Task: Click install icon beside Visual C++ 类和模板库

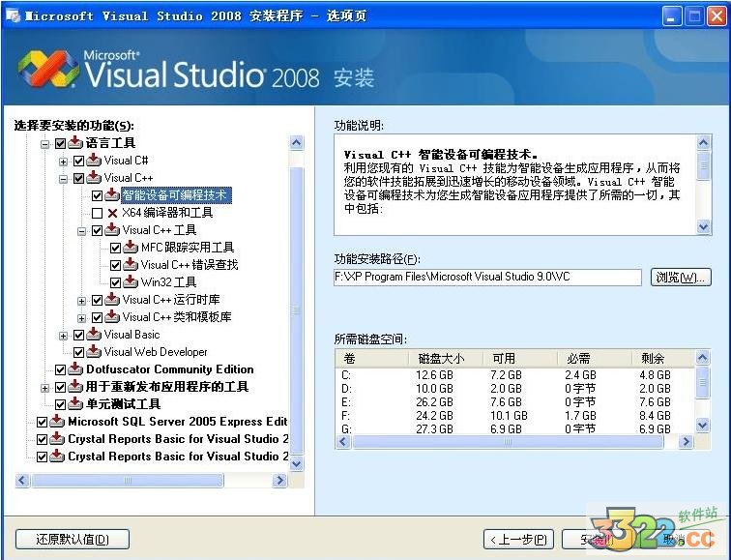Action: [112, 317]
